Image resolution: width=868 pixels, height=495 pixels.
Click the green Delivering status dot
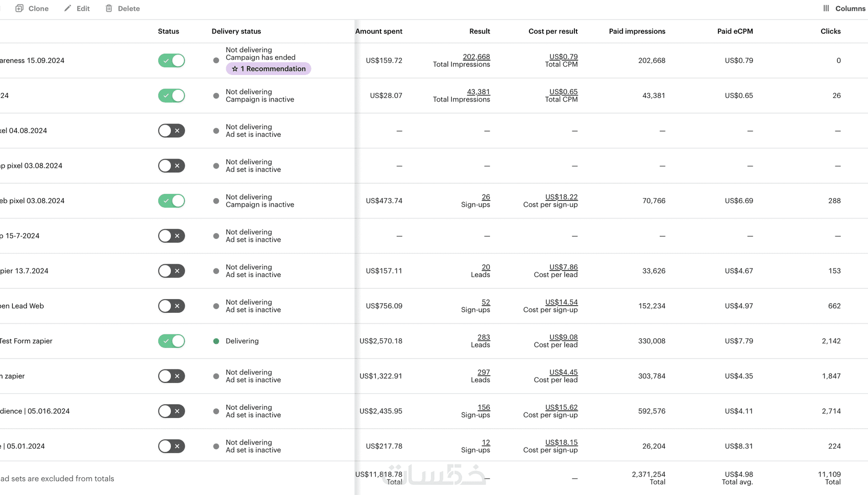[x=216, y=341]
